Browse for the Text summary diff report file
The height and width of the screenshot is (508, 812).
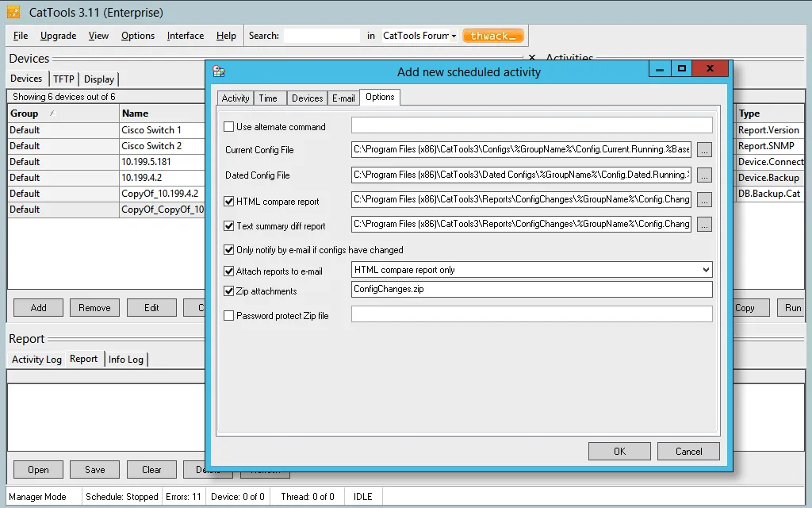coord(704,224)
